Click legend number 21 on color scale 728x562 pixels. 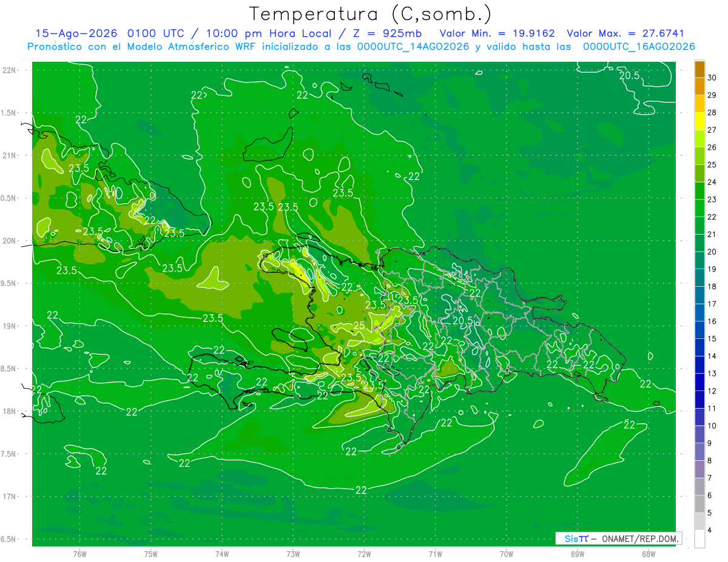tap(712, 234)
